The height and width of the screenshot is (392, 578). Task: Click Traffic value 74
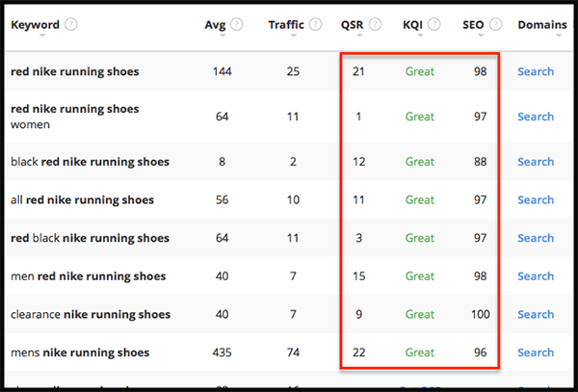(x=293, y=353)
